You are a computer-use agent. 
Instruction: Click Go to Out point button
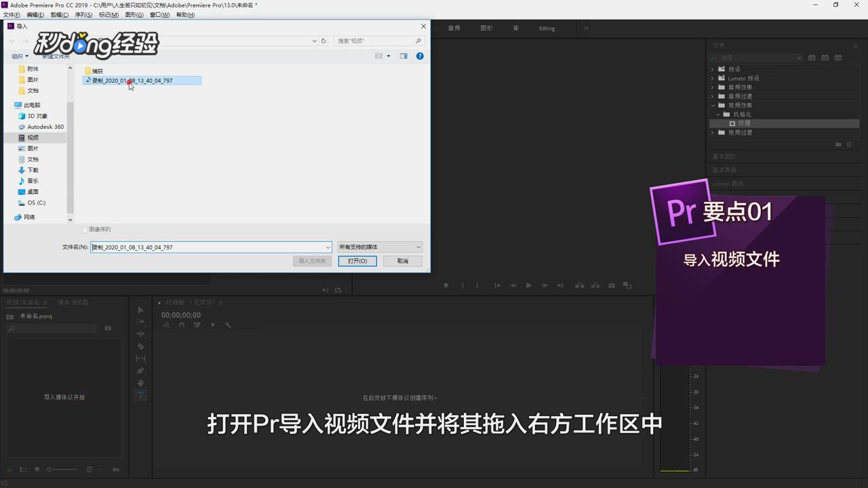[560, 285]
